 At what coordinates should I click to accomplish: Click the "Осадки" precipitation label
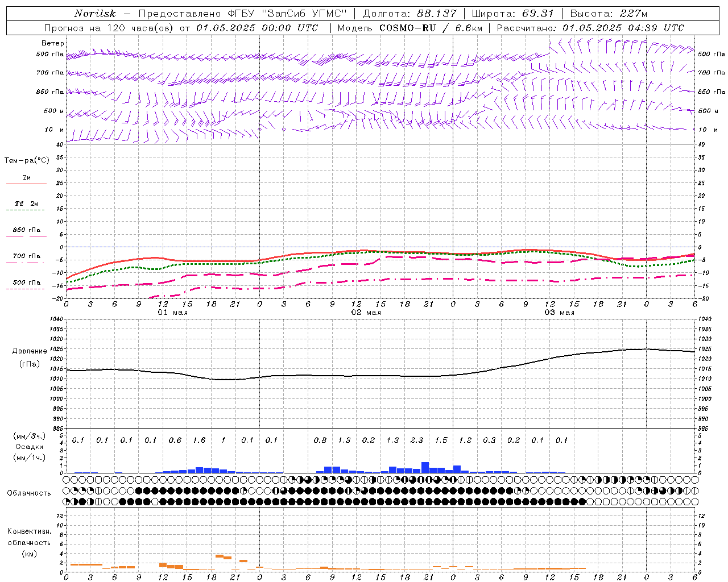30,447
